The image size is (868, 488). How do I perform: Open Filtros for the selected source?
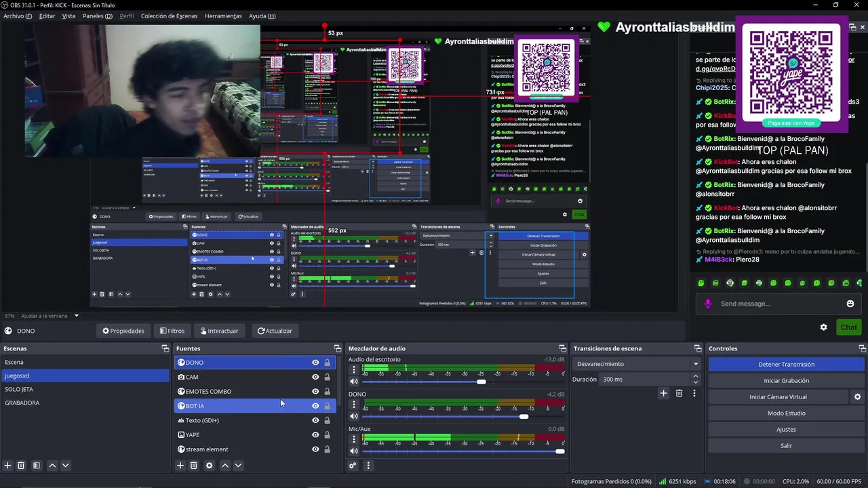click(x=172, y=331)
